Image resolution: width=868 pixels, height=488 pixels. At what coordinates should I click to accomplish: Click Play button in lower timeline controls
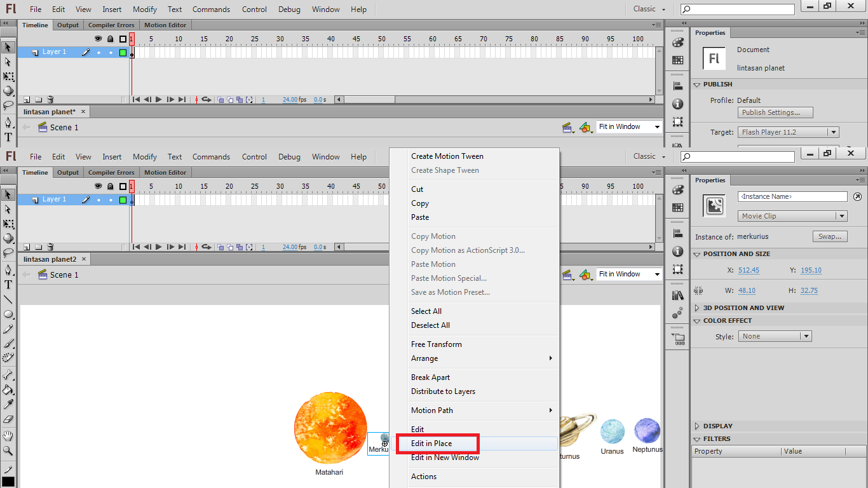click(x=159, y=247)
